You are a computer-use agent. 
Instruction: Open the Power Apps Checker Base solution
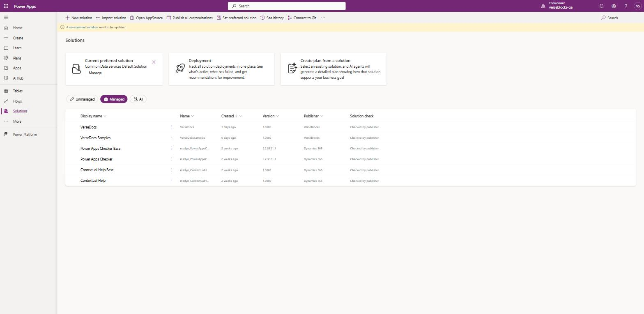(x=100, y=149)
